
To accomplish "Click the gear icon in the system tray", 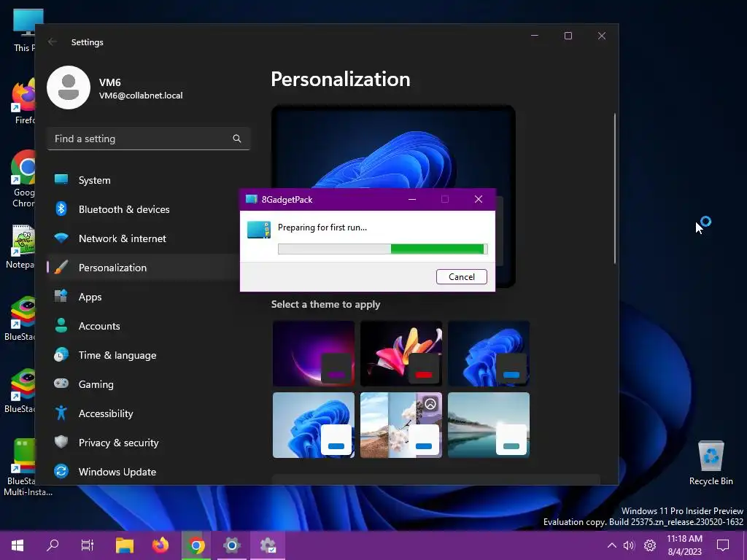I will point(650,545).
